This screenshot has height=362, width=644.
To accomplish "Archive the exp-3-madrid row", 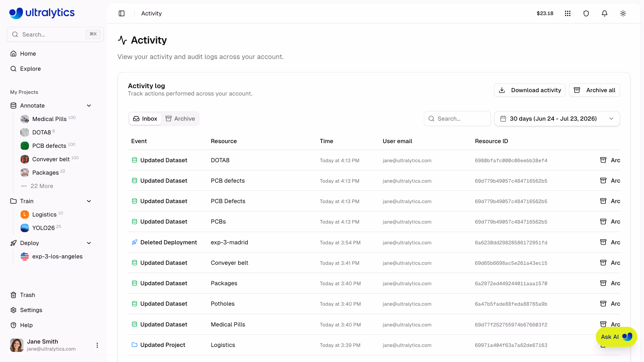I will pos(610,242).
